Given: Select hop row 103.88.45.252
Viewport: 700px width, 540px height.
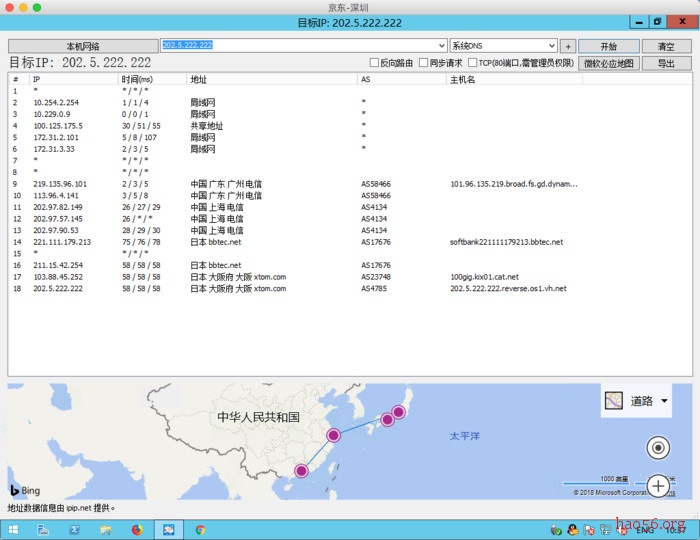Looking at the screenshot, I should [350, 277].
